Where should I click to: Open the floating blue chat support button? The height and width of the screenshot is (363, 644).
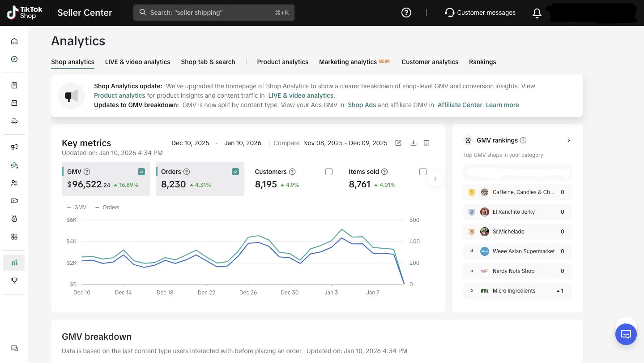pyautogui.click(x=626, y=334)
